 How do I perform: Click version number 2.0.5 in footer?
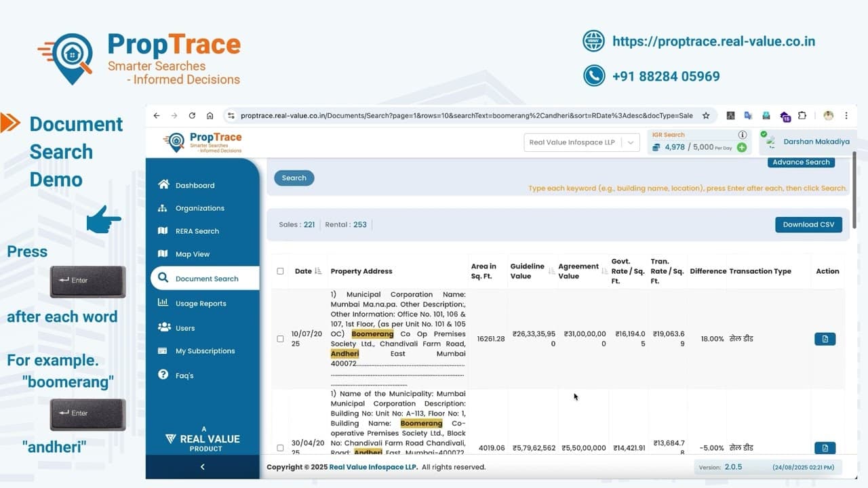click(x=733, y=467)
